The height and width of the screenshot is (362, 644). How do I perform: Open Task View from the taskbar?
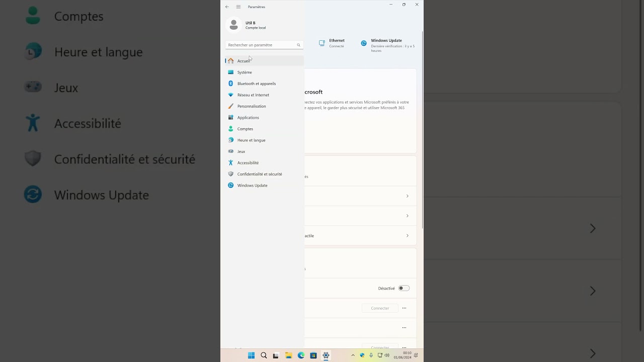coord(276,355)
